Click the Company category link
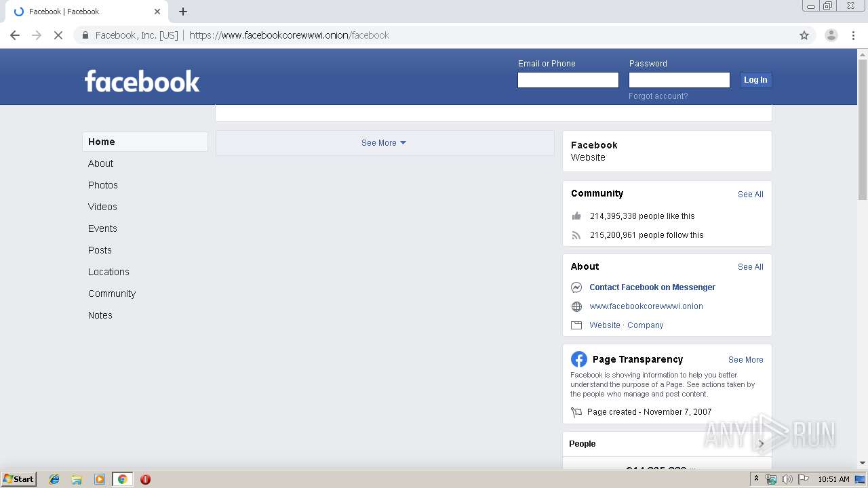Viewport: 868px width, 488px height. pyautogui.click(x=645, y=325)
